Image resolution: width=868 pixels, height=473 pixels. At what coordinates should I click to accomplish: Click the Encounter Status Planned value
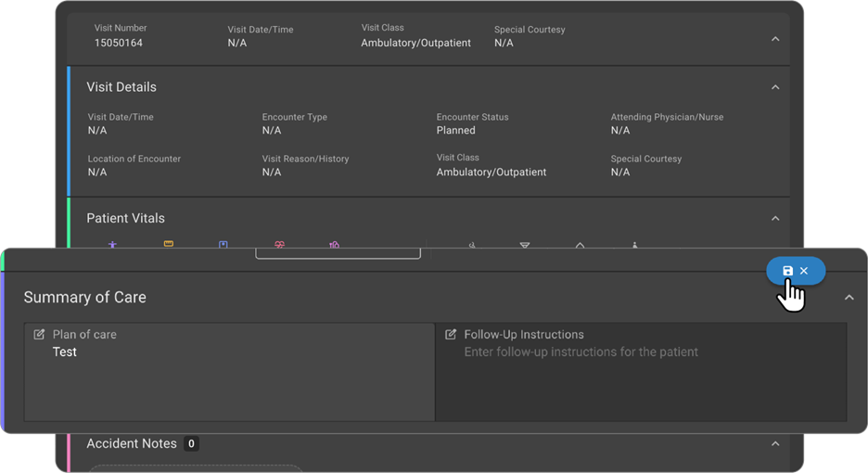click(x=455, y=131)
